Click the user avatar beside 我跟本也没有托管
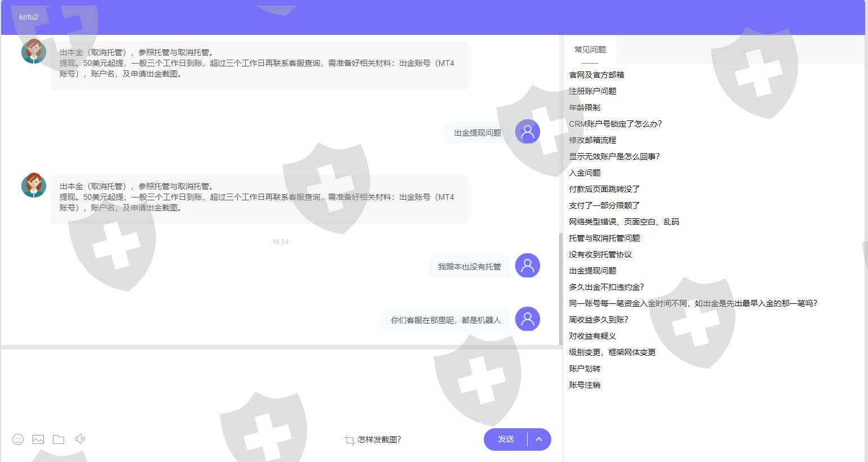The width and height of the screenshot is (868, 462). [527, 266]
